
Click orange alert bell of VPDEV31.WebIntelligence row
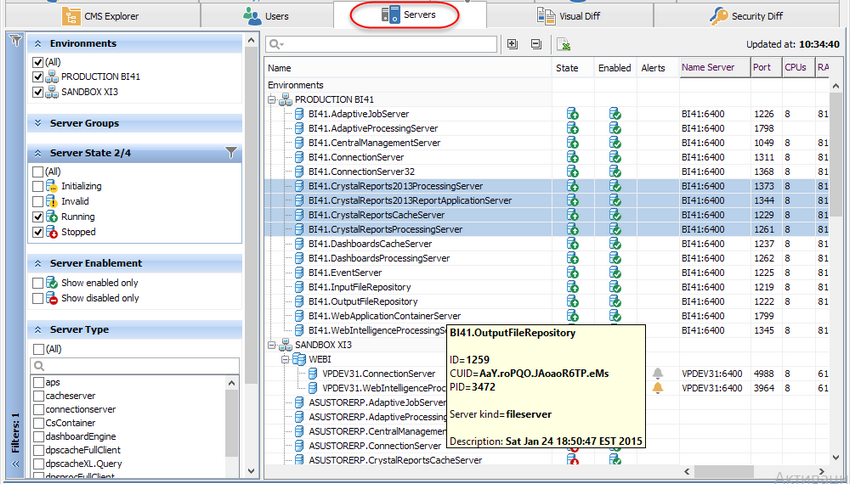tap(658, 388)
